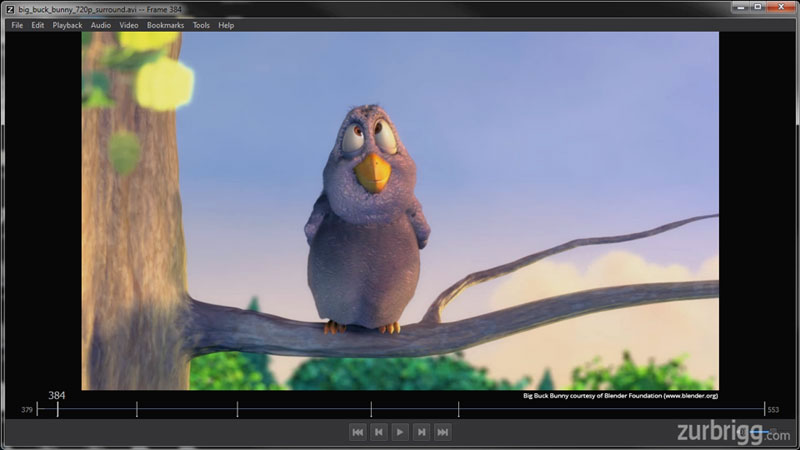Open the File menu
Screen dimensions: 800x450
tap(17, 25)
